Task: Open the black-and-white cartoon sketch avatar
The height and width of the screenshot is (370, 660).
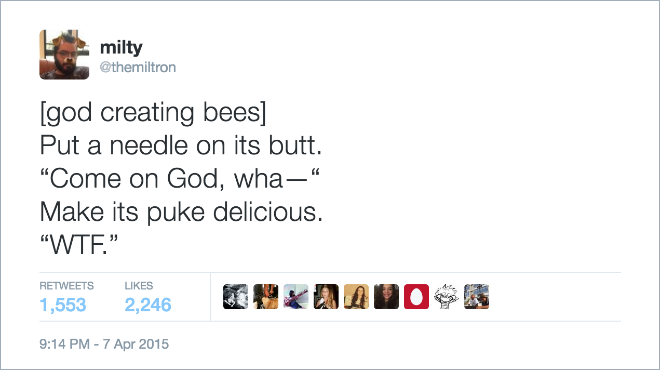Action: point(447,296)
